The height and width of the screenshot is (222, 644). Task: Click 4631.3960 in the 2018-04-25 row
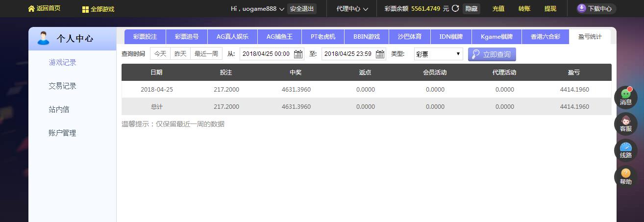(296, 90)
